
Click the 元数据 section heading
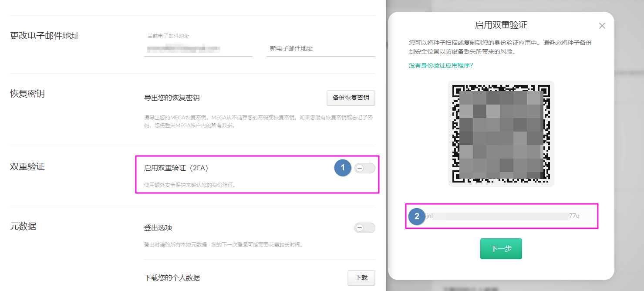coord(23,226)
